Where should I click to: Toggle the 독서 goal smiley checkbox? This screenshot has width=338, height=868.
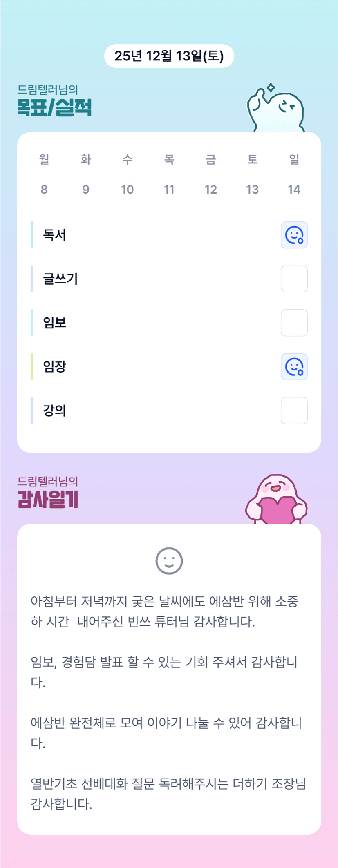click(294, 235)
